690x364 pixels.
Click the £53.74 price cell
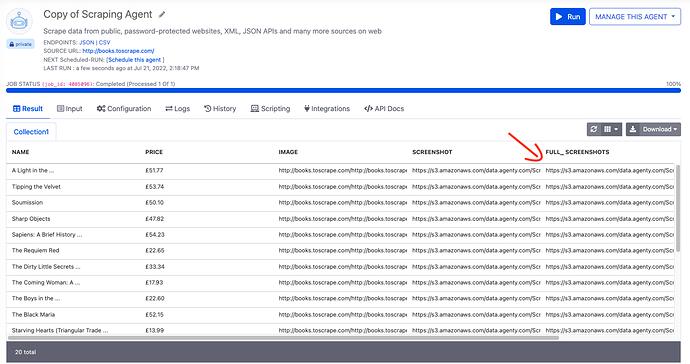154,187
